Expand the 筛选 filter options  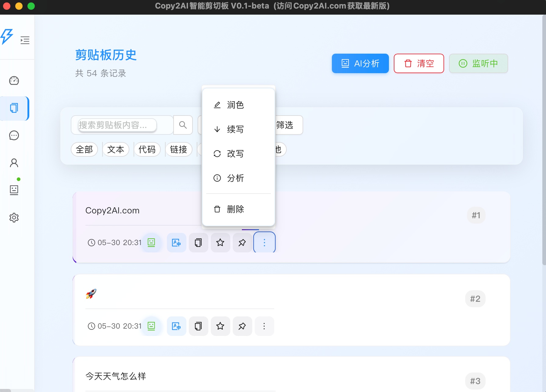coord(285,125)
